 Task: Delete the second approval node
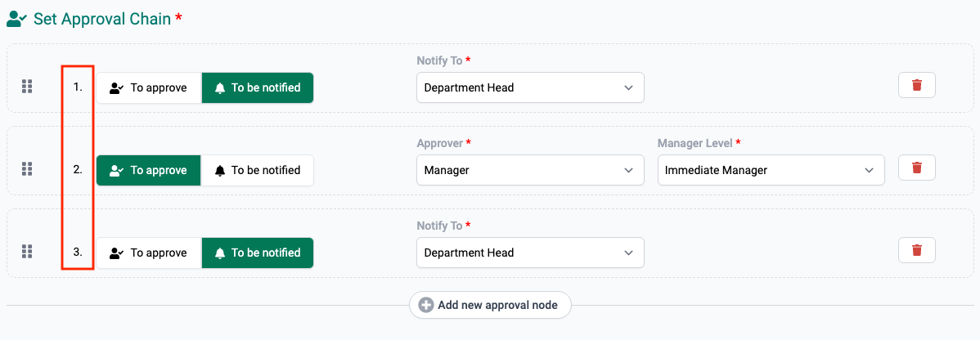coord(916,168)
